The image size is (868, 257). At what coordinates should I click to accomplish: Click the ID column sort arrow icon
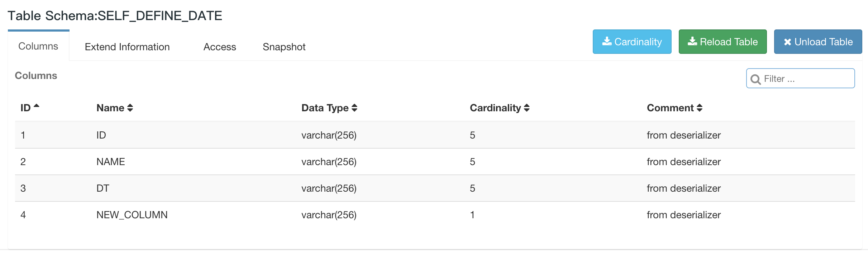pyautogui.click(x=36, y=106)
